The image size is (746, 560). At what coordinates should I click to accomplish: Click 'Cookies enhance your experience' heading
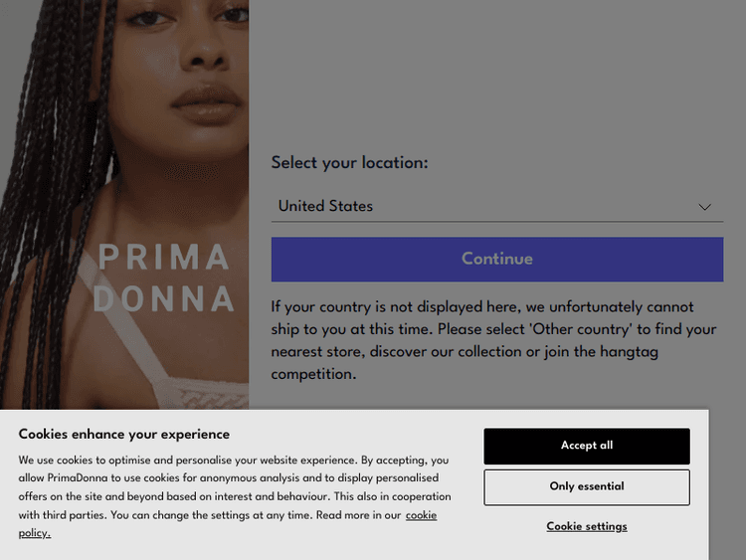(124, 435)
